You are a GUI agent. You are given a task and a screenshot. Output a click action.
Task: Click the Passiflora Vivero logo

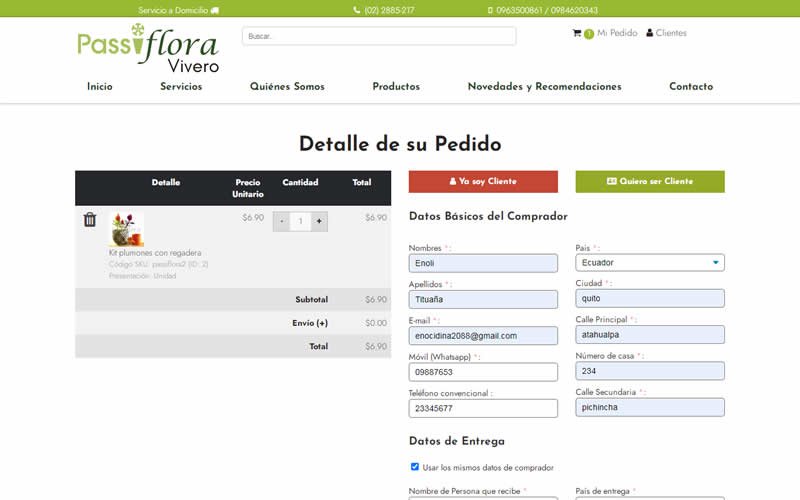148,48
